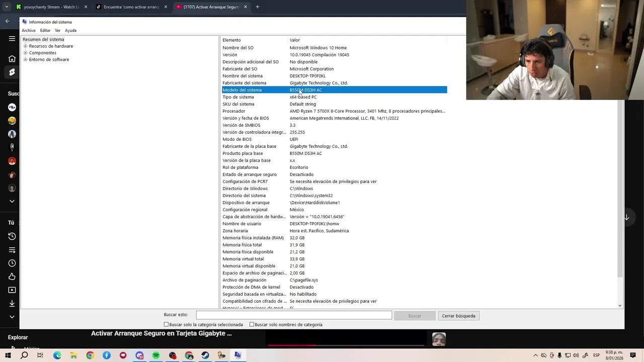Click the Cerrar búsqueda button

coord(458,316)
